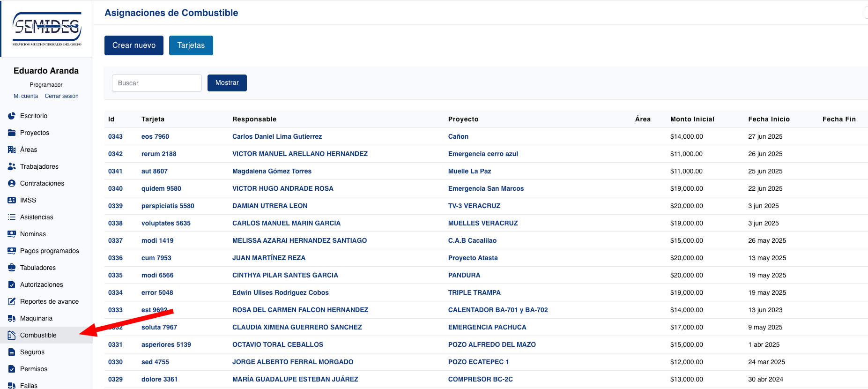Screen dimensions: 868x389
Task: Click the Maquinaria truck icon
Action: pos(12,318)
